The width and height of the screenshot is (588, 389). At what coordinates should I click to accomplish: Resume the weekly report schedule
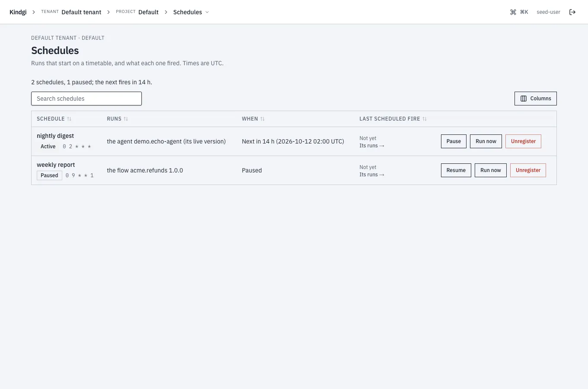(456, 170)
